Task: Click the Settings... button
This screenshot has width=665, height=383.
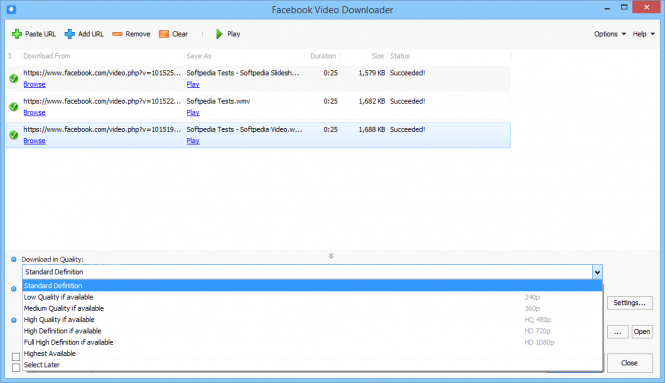Action: click(629, 303)
